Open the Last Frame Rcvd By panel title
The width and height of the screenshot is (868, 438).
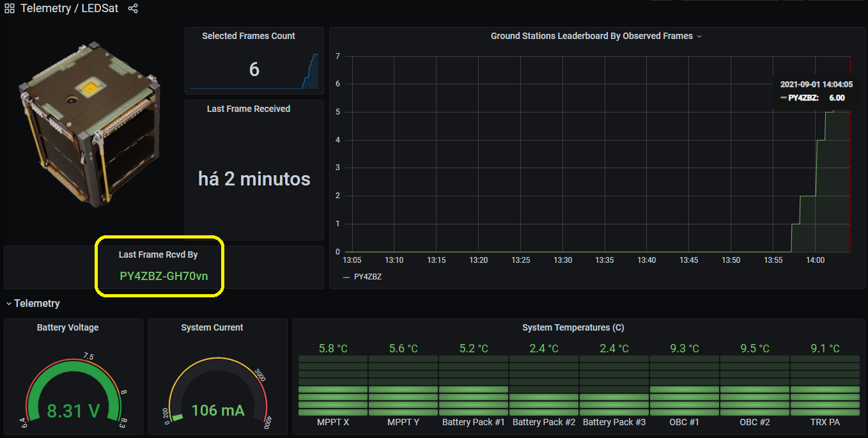[x=158, y=254]
